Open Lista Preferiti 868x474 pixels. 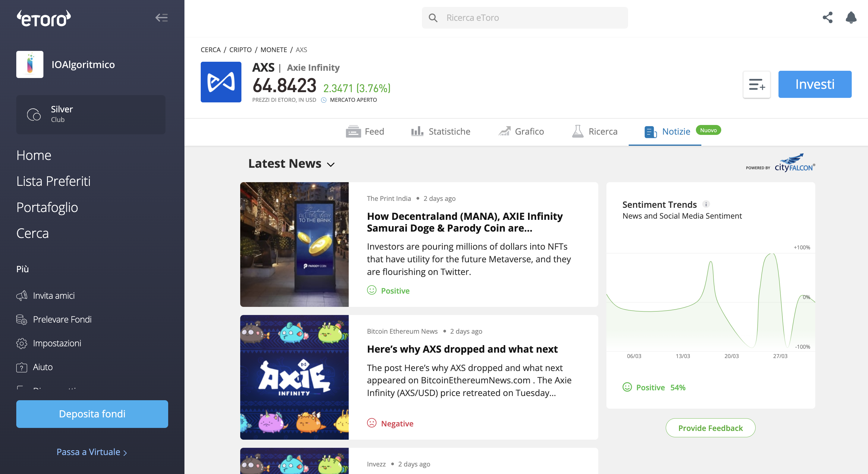(53, 181)
